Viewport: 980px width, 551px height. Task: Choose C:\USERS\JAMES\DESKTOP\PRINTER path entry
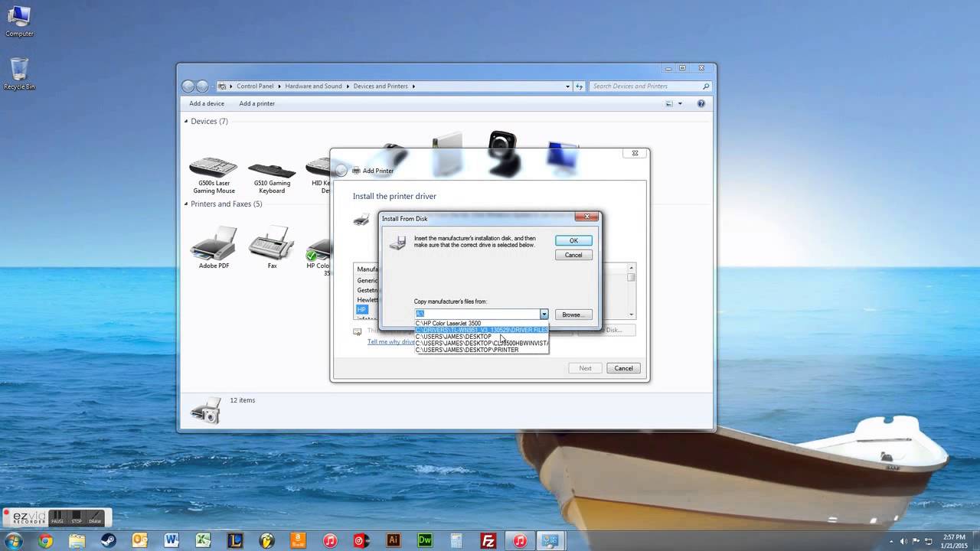(x=482, y=350)
